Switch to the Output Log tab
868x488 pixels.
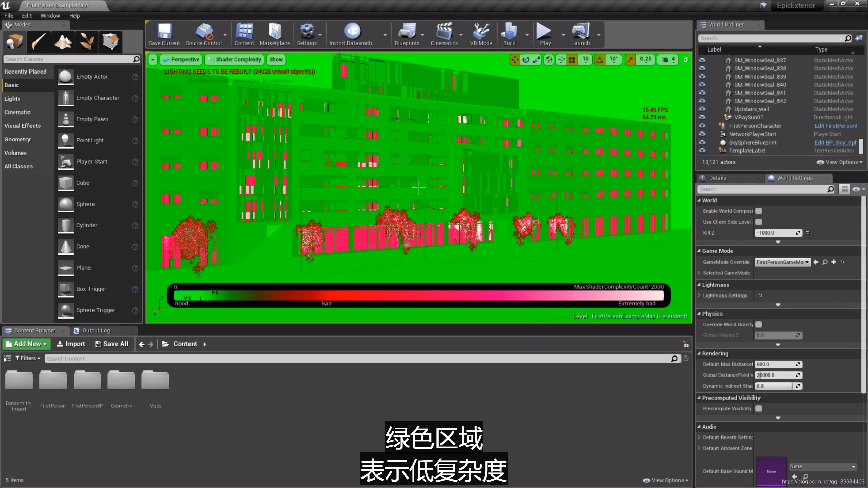[x=96, y=330]
